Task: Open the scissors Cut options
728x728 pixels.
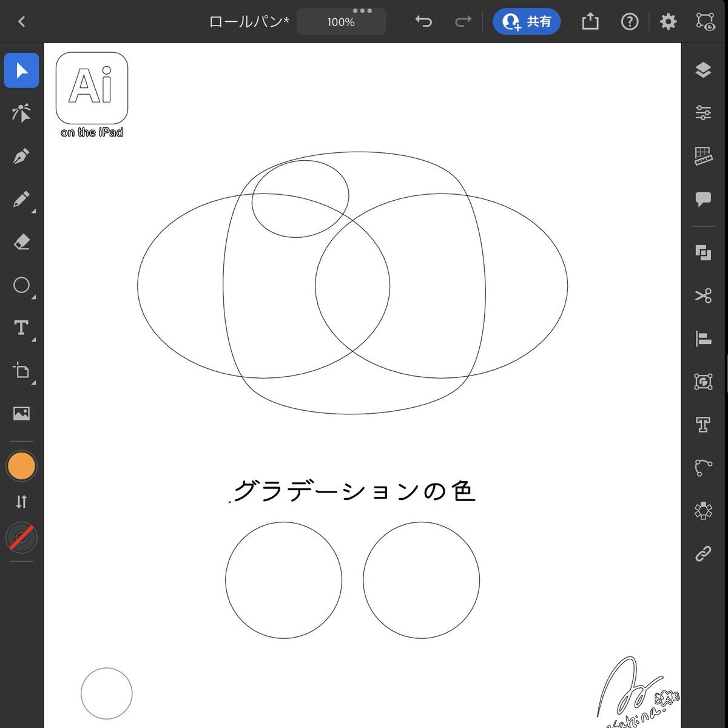Action: pyautogui.click(x=703, y=295)
